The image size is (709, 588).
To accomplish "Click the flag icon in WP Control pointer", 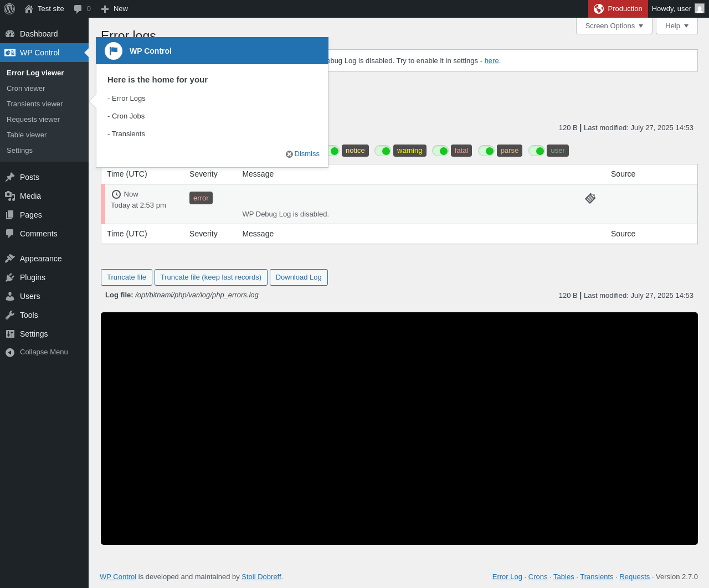I will 114,51.
